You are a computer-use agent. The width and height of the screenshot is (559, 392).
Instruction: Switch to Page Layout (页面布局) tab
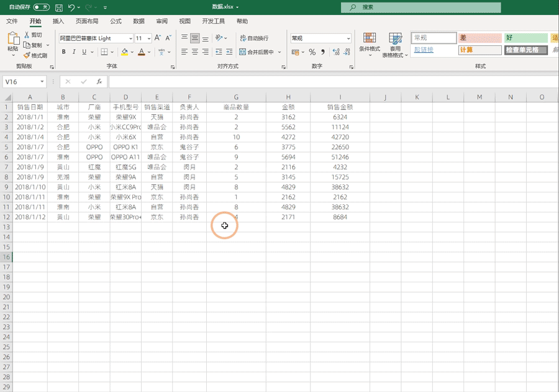pos(86,21)
